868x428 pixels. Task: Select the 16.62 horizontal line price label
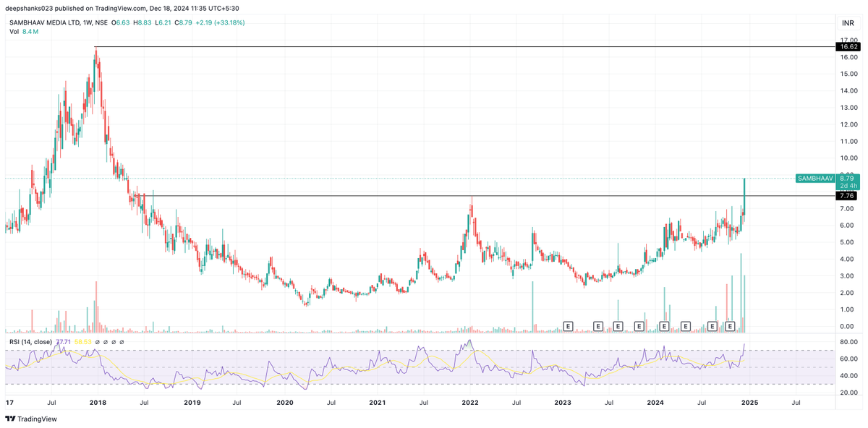pos(847,46)
